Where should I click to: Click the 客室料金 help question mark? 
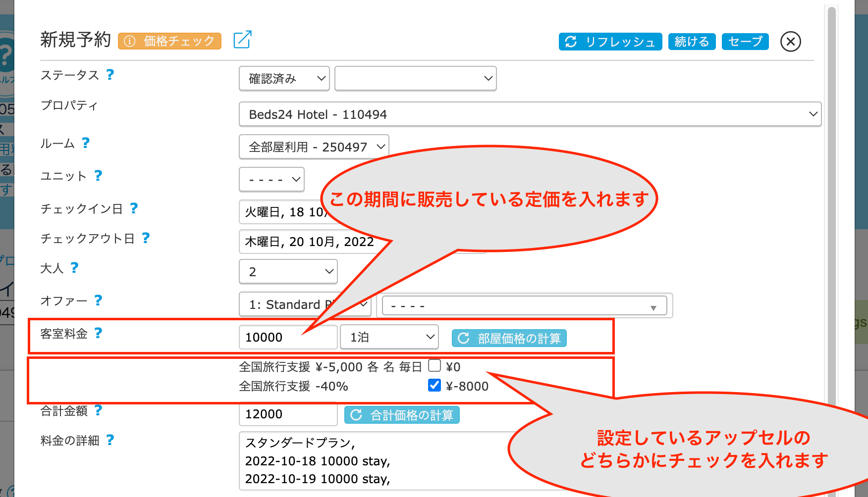click(98, 333)
